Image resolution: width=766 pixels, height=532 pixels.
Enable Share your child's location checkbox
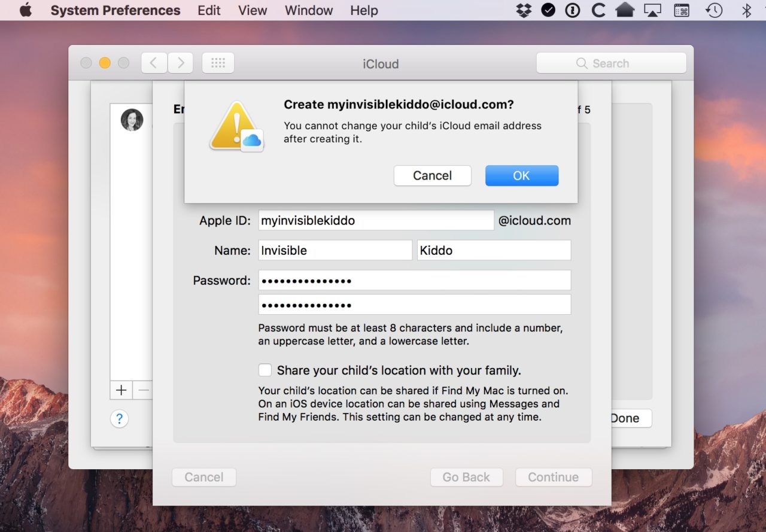pyautogui.click(x=265, y=370)
